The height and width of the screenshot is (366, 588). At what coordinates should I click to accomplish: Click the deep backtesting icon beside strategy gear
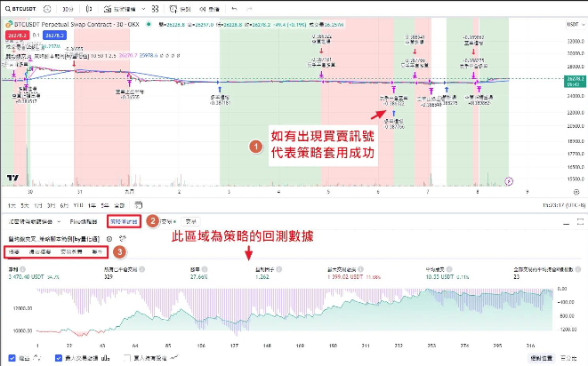click(122, 239)
